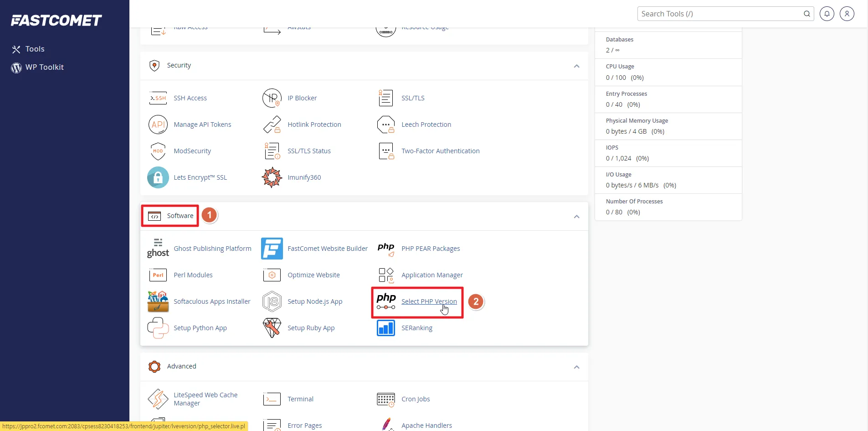The width and height of the screenshot is (868, 431).
Task: Click the Perl Modules icon
Action: (x=158, y=275)
